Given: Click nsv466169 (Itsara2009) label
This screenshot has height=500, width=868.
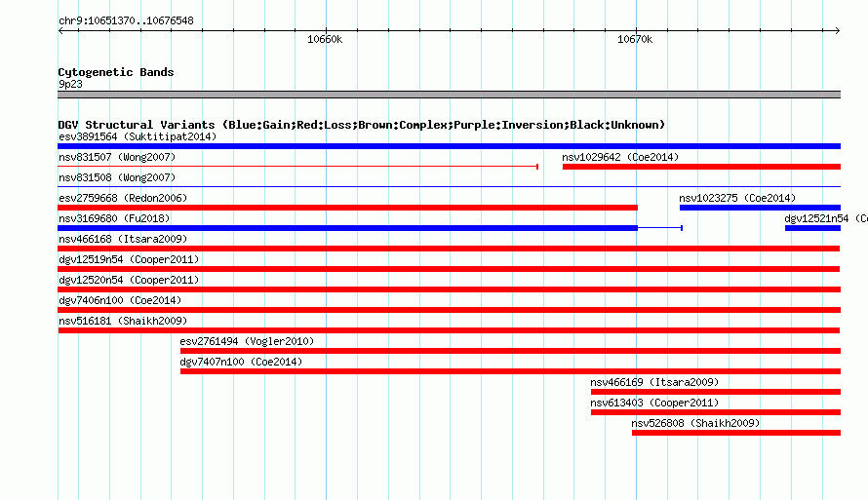Looking at the screenshot, I should pos(654,382).
